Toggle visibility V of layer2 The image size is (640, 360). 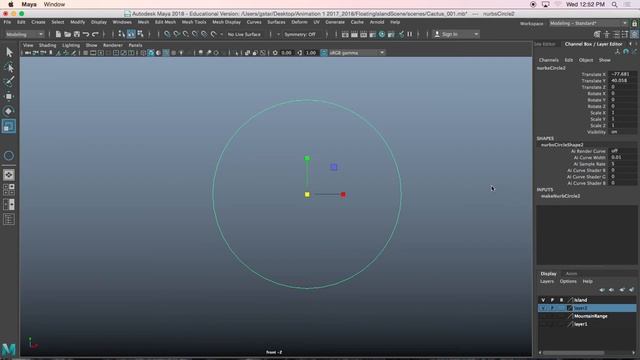pyautogui.click(x=543, y=308)
